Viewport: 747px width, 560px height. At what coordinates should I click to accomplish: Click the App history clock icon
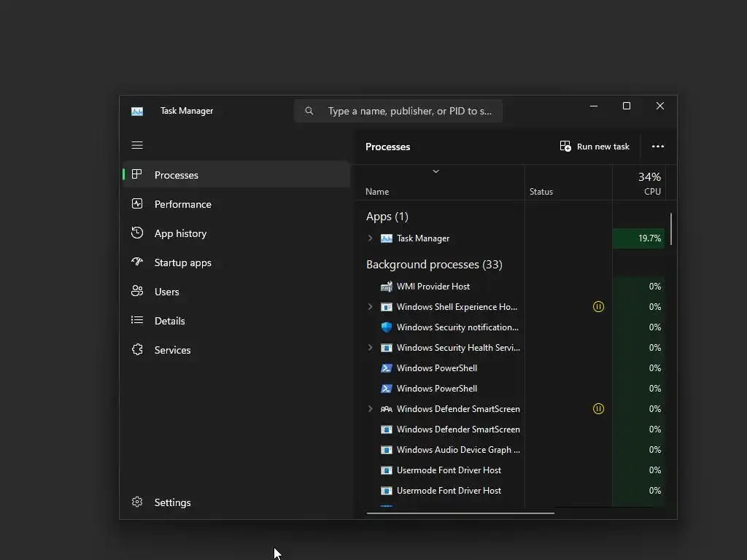[x=137, y=233]
